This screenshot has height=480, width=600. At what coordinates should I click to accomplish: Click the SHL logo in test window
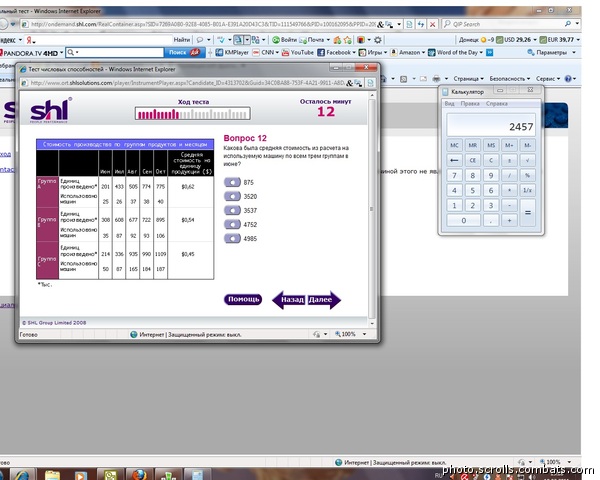pos(51,110)
